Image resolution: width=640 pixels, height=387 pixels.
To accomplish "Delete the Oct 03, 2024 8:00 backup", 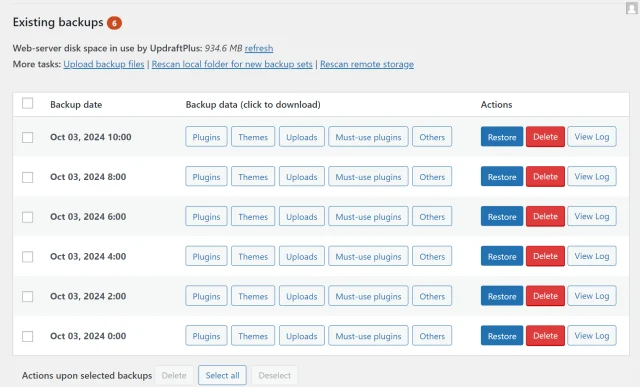I will pos(545,176).
